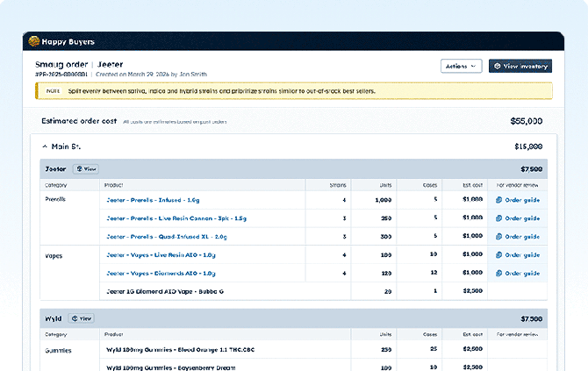The width and height of the screenshot is (588, 371).
Task: Click the Jeeter 1G Diamond AIO Vape Bubba G row
Action: point(294,291)
